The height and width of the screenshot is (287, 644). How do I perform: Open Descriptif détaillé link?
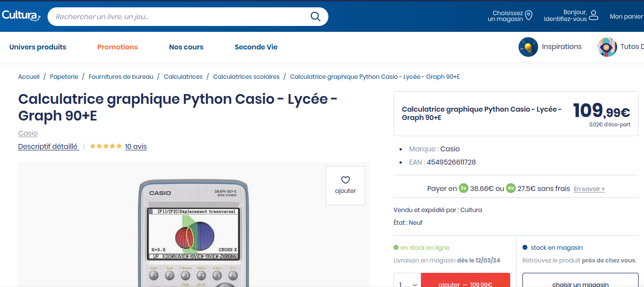(48, 146)
